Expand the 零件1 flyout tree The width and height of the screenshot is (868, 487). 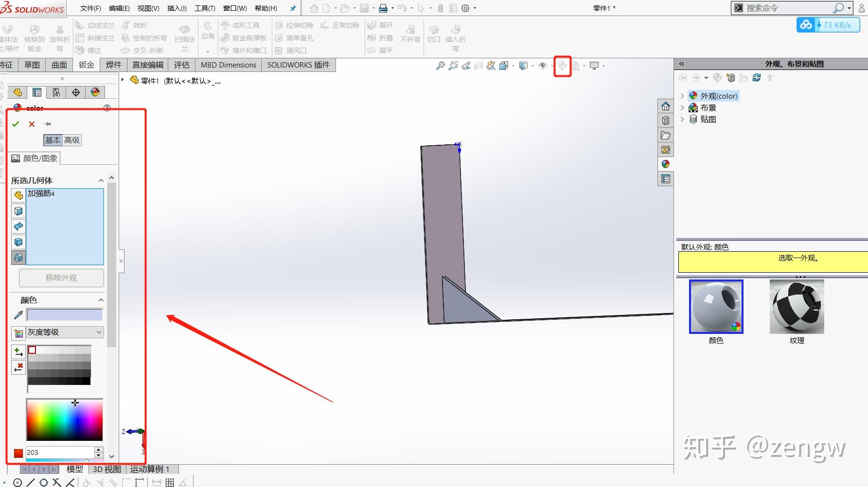123,80
